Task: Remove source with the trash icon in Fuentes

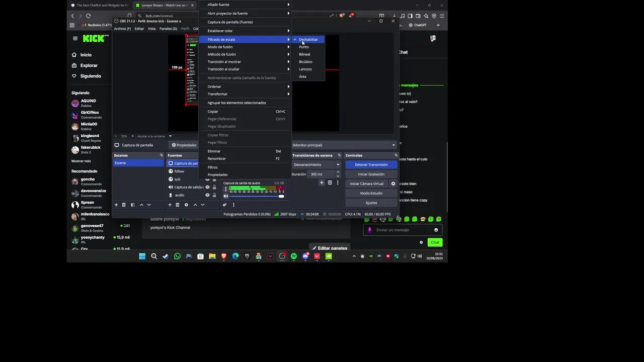Action: tap(178, 205)
